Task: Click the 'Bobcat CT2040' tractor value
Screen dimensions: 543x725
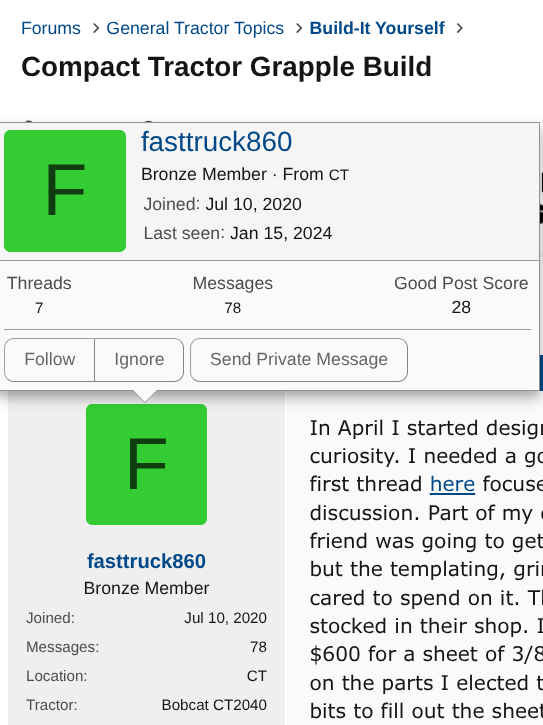Action: click(x=214, y=705)
